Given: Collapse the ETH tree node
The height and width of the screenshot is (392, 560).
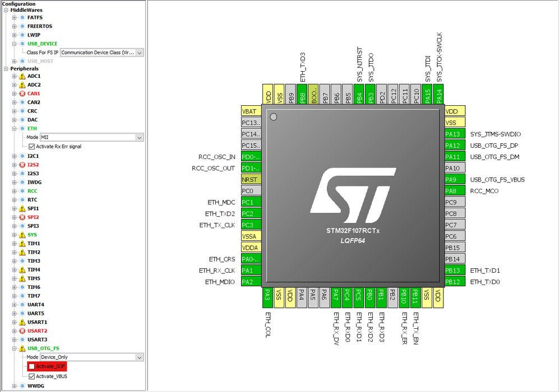Looking at the screenshot, I should click(x=14, y=128).
